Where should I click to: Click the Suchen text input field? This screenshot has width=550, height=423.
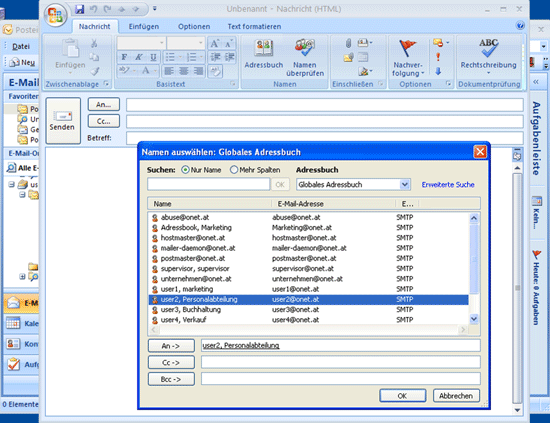pyautogui.click(x=209, y=184)
